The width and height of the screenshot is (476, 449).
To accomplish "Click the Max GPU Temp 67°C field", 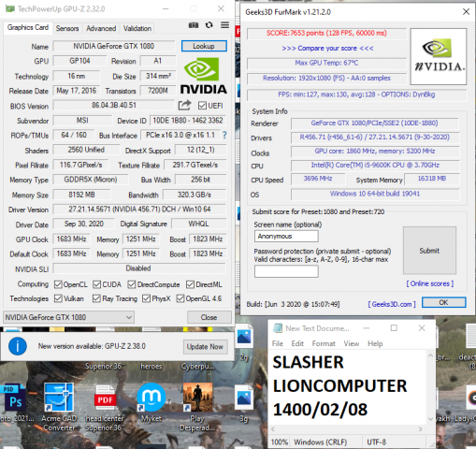I will click(x=326, y=64).
